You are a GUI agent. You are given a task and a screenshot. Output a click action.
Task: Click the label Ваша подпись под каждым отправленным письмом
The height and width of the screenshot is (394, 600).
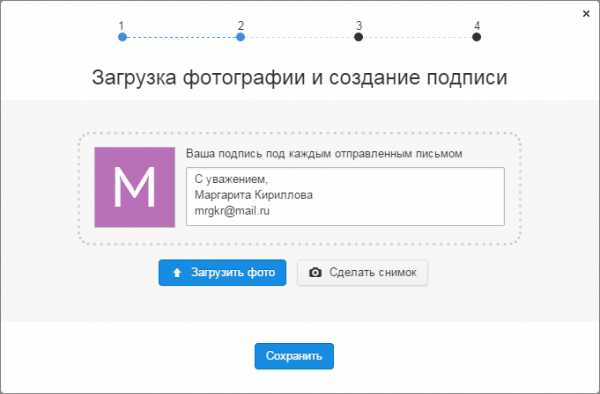[x=324, y=154]
